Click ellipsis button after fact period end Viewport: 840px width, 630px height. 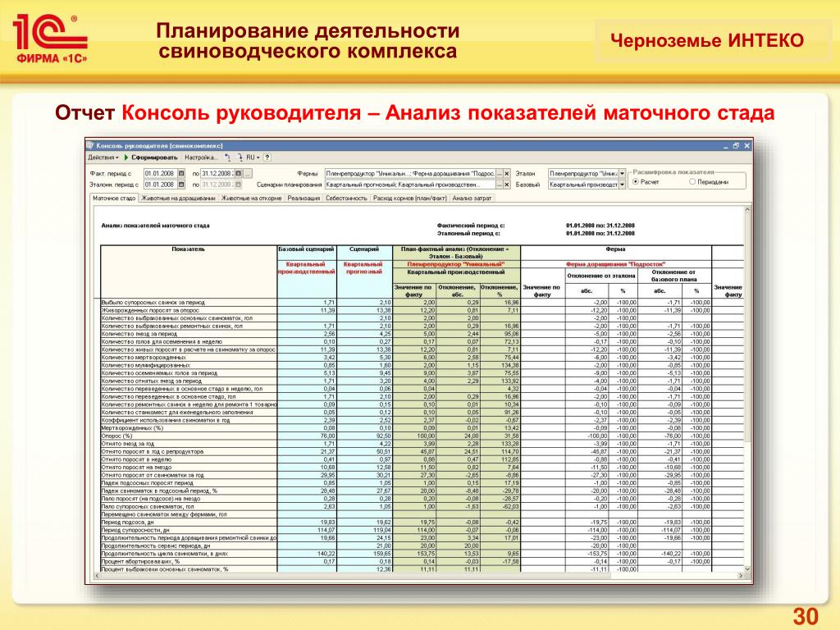click(247, 174)
